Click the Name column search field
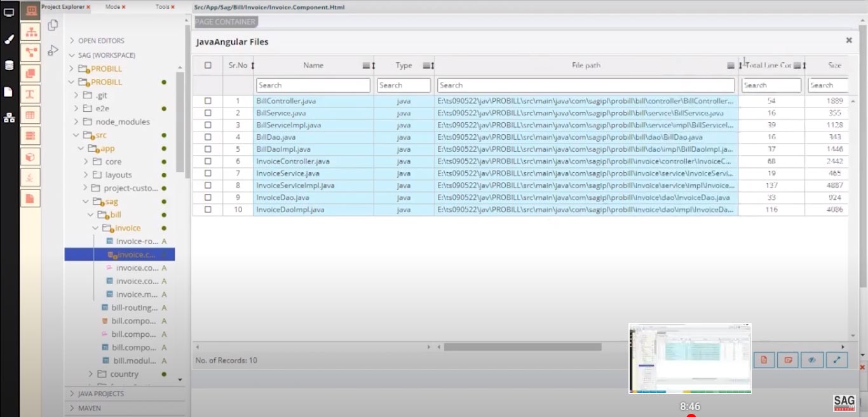Viewport: 868px width, 417px height. click(x=313, y=85)
